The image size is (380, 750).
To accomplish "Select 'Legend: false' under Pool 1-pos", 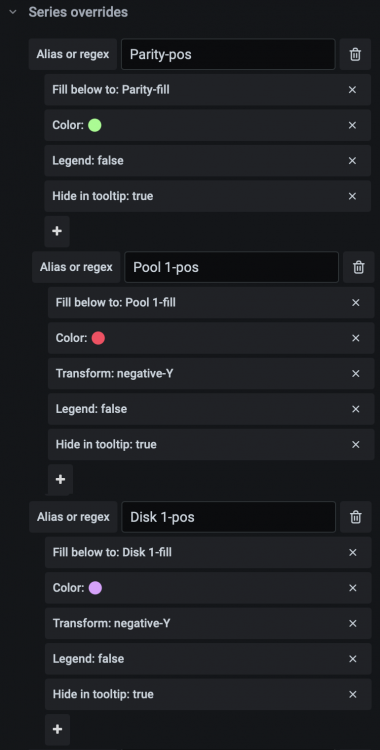I will (x=211, y=409).
